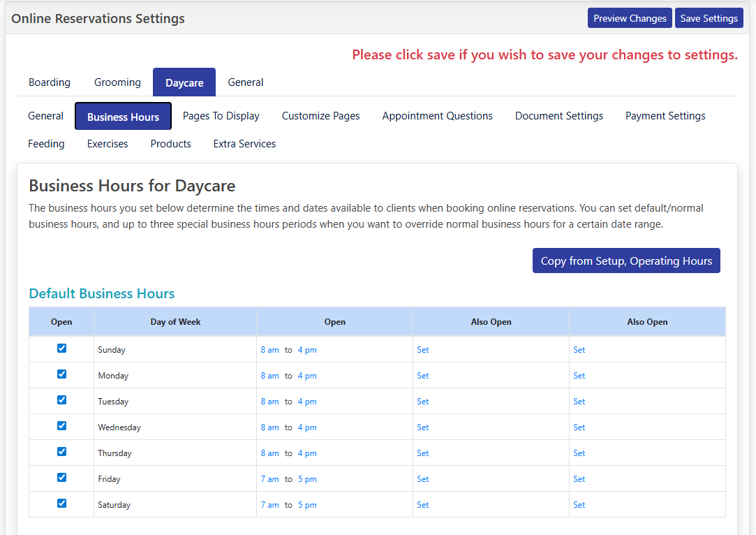Set Monday's first Also Open hours
The height and width of the screenshot is (535, 756).
click(x=423, y=376)
